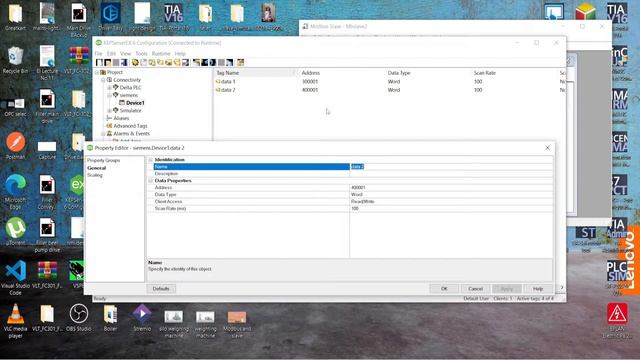The image size is (640, 360).
Task: Select the data 2 tag row
Action: click(390, 90)
